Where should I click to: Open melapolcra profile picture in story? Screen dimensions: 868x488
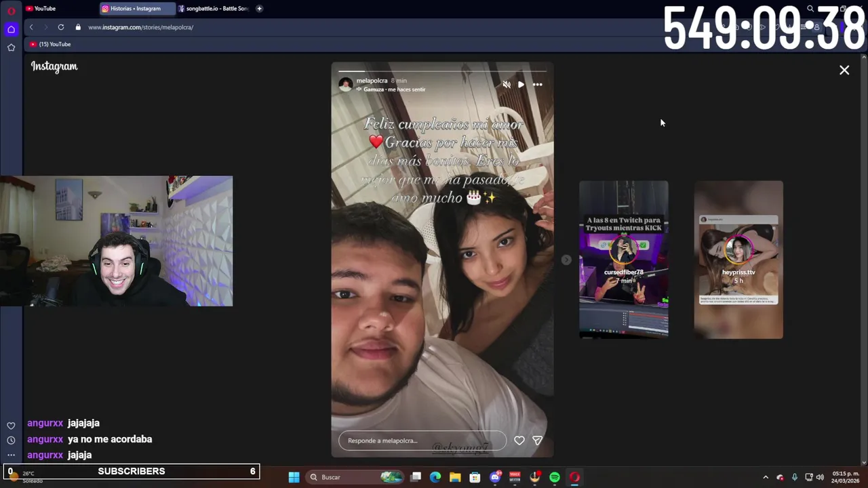[346, 84]
